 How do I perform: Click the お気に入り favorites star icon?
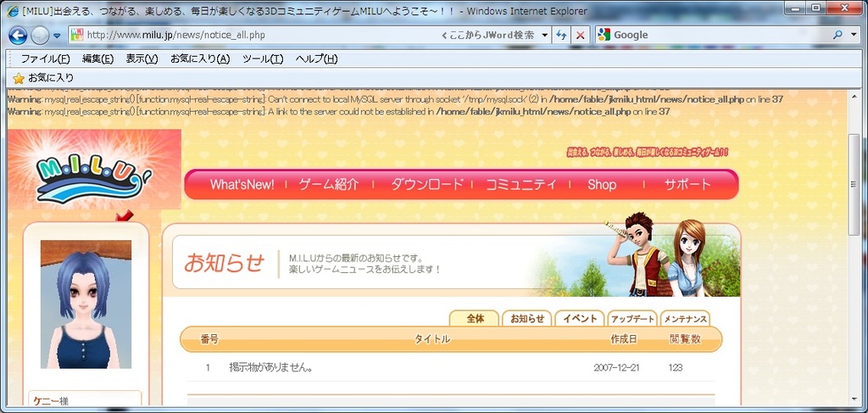click(19, 78)
